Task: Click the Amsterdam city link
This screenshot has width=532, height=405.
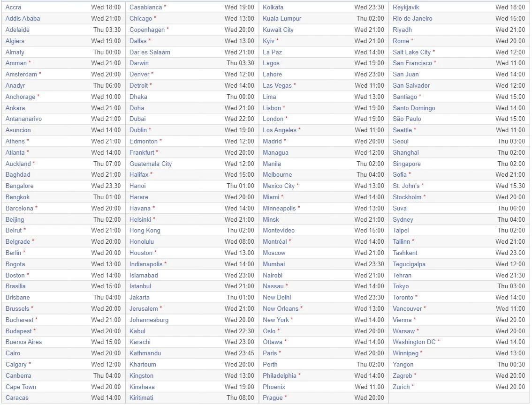Action: pyautogui.click(x=21, y=74)
